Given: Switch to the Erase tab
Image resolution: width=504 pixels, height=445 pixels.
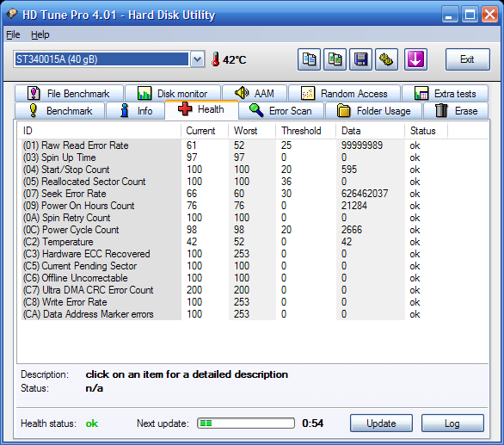Looking at the screenshot, I should pyautogui.click(x=456, y=111).
